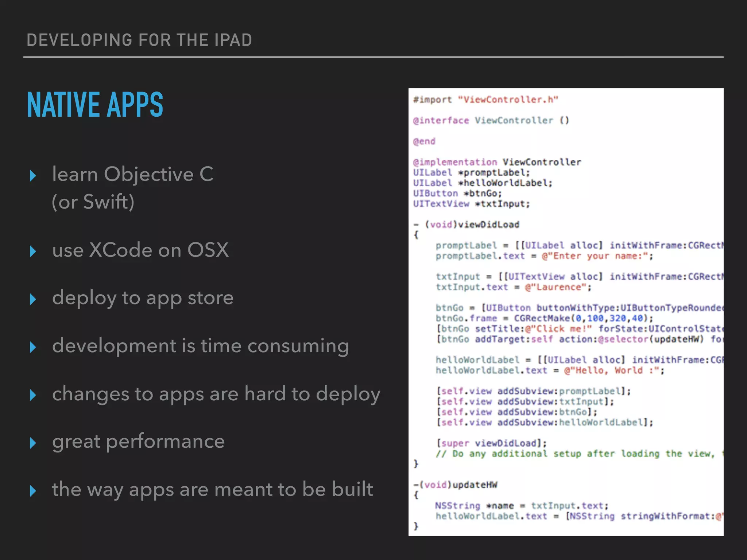Click 'changes to apps are hard to deploy'
The image size is (747, 560).
(216, 394)
